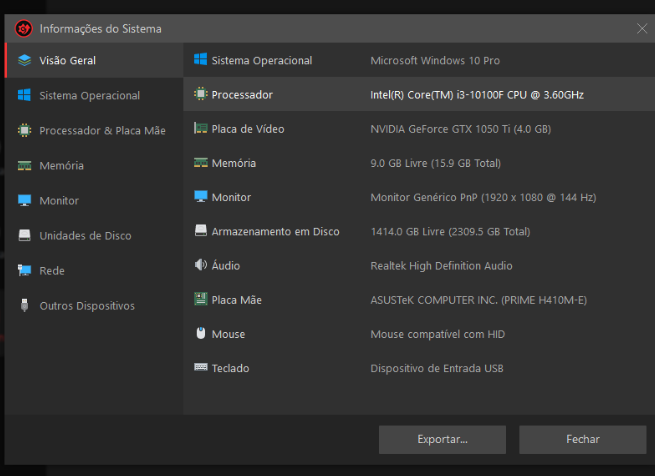The height and width of the screenshot is (476, 655).
Task: Click the Mouse row label
Action: pos(228,334)
